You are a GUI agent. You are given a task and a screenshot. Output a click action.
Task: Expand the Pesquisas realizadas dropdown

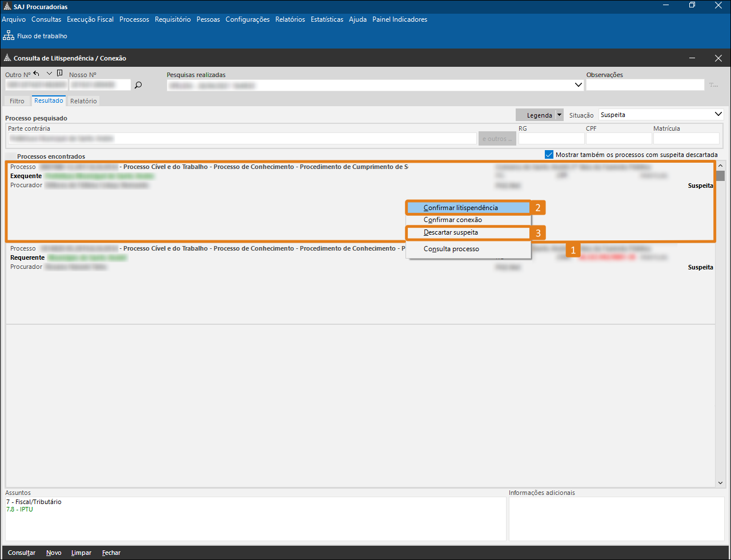[578, 85]
